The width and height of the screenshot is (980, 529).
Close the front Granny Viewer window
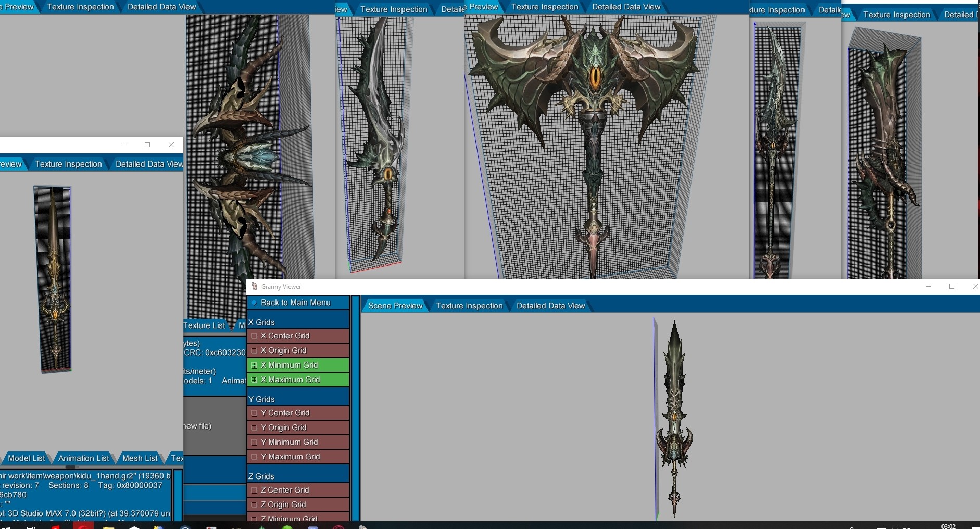[x=975, y=286]
